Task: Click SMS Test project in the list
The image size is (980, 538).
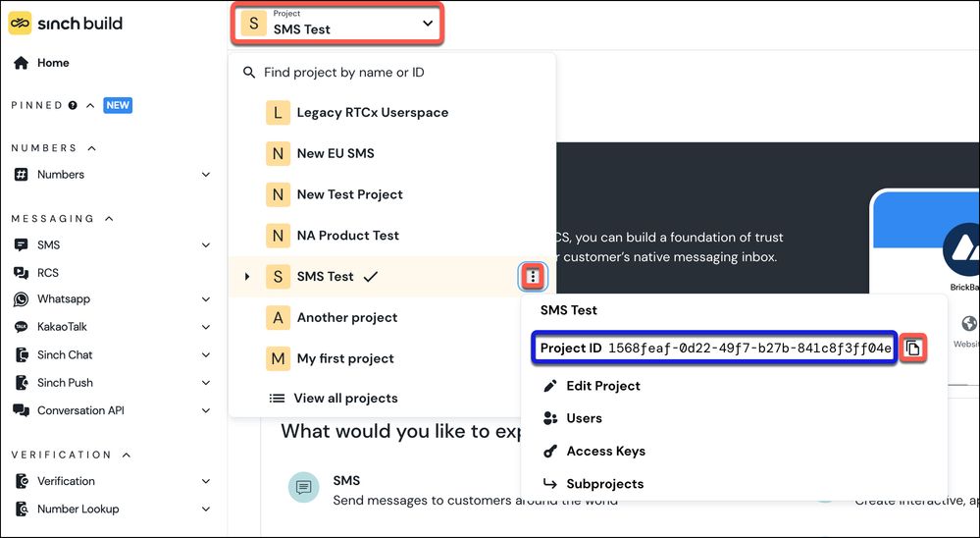Action: coord(325,277)
